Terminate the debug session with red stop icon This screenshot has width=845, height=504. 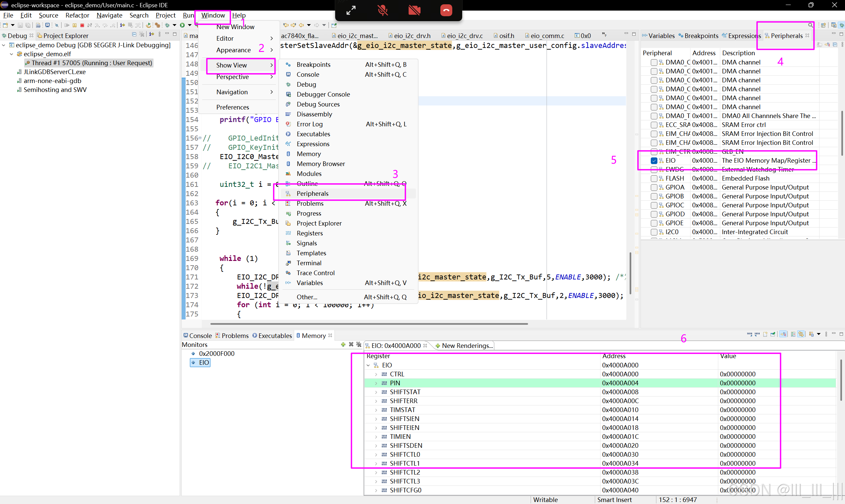click(83, 25)
